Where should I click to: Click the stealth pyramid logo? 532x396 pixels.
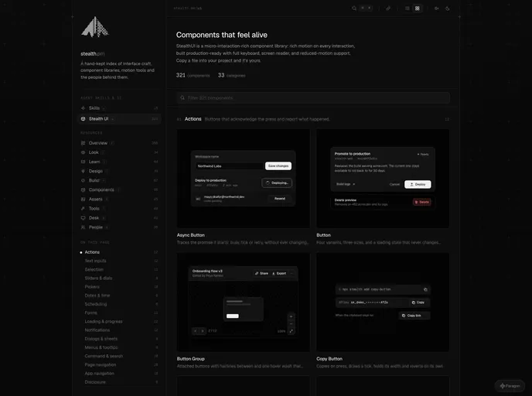coord(94,27)
